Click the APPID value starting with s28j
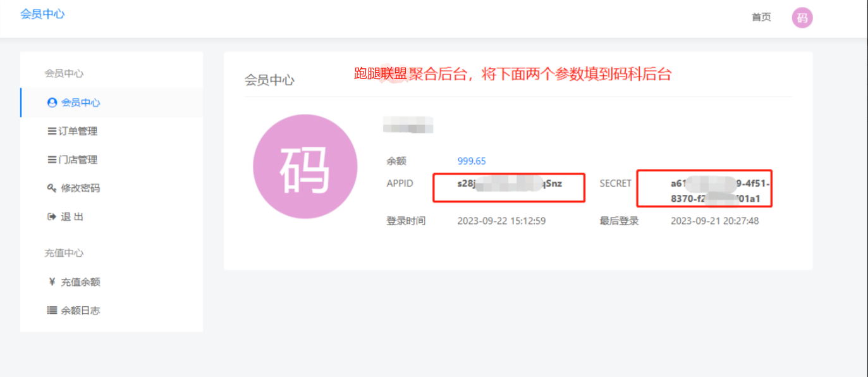868x377 pixels. [510, 184]
